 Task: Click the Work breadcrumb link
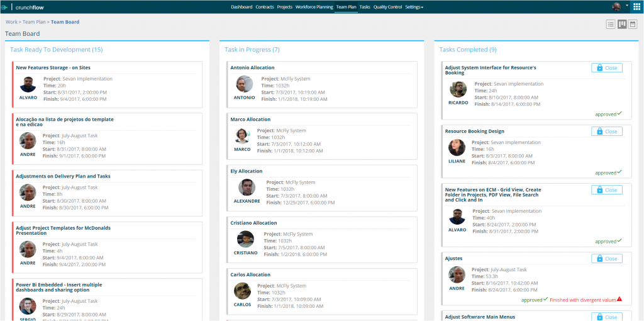coord(11,22)
